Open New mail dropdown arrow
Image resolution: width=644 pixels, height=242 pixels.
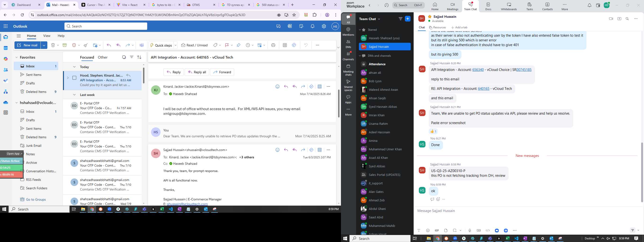[44, 45]
